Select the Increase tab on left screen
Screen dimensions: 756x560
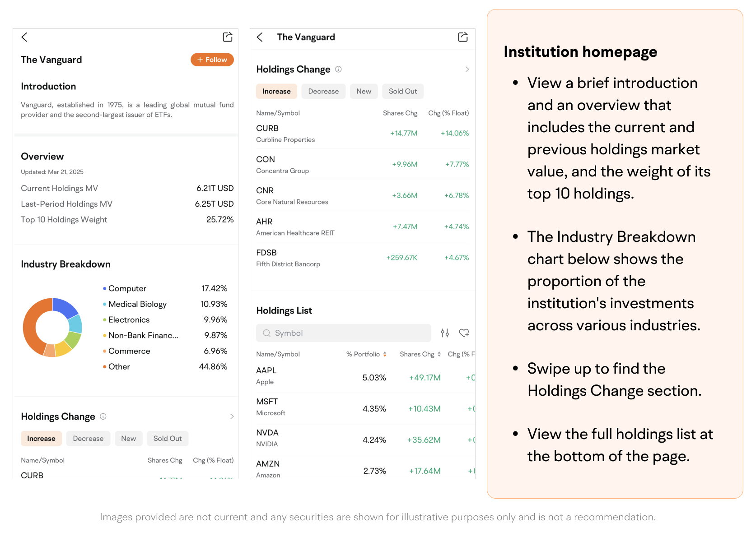click(41, 439)
